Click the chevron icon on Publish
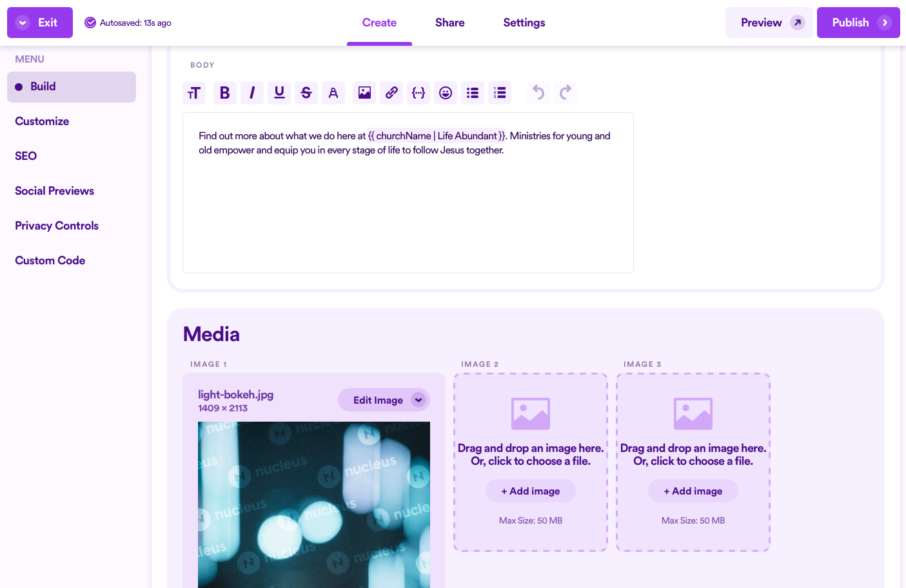 885,23
